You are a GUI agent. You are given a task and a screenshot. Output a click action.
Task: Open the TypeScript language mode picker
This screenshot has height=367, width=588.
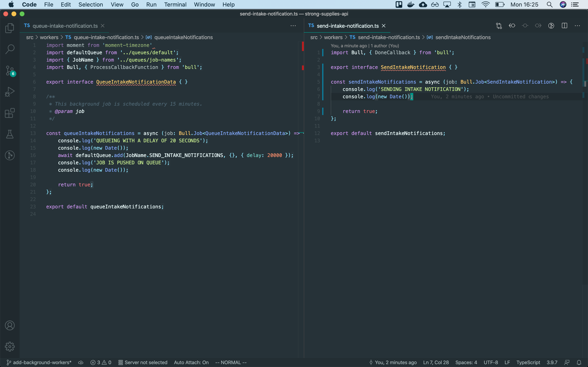pyautogui.click(x=528, y=362)
